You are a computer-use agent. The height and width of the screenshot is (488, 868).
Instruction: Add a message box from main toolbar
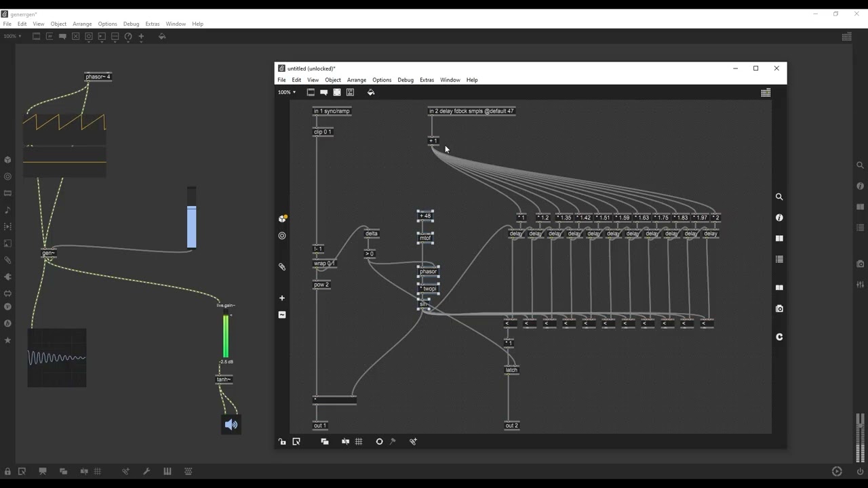click(50, 37)
